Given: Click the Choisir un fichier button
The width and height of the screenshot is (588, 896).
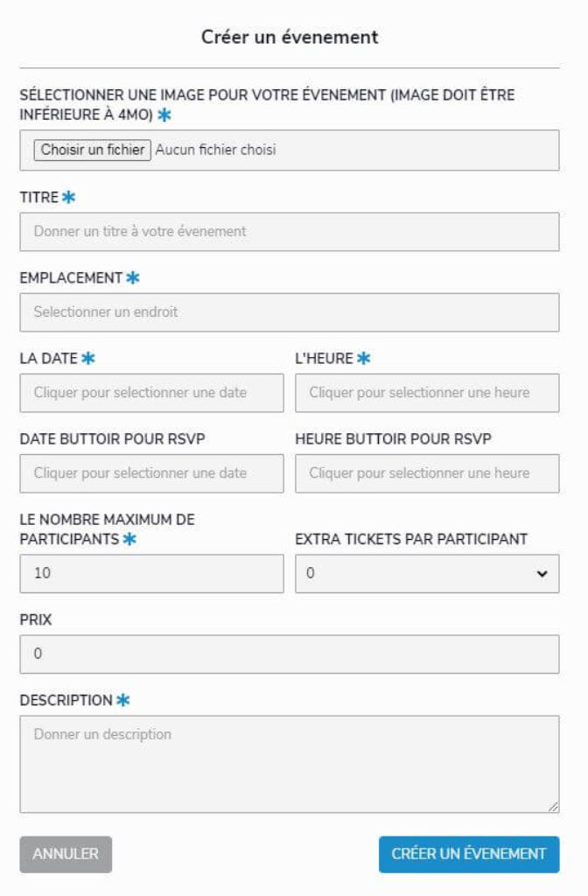Looking at the screenshot, I should click(93, 150).
